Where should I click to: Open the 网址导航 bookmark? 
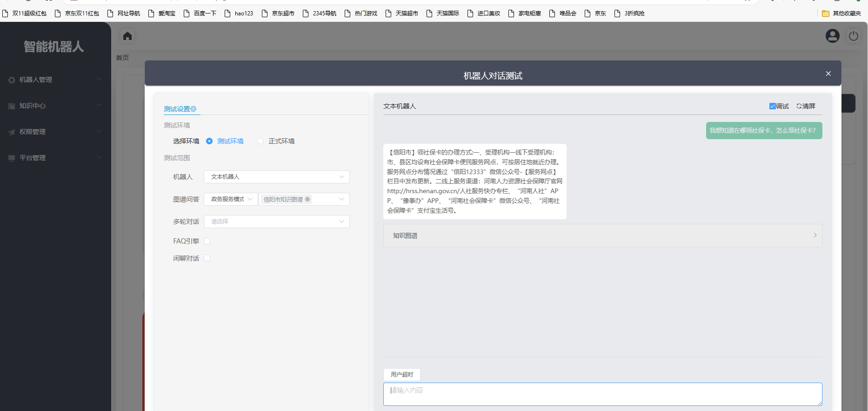coord(124,13)
